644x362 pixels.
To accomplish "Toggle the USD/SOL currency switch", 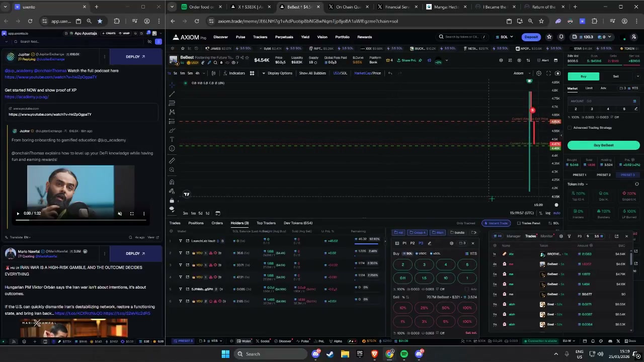I will click(340, 73).
